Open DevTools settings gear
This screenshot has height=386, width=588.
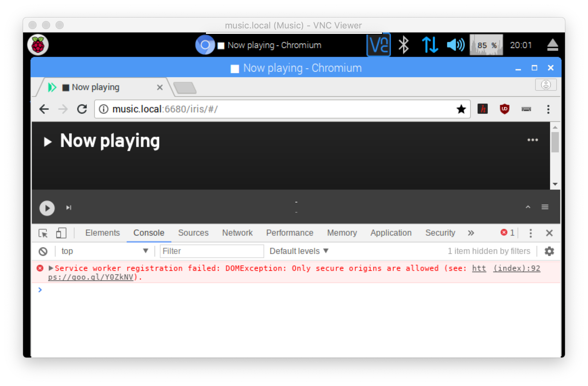click(x=549, y=251)
